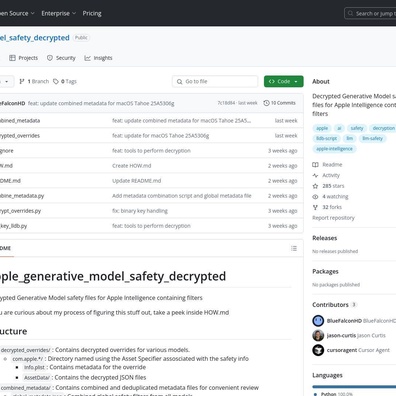Click the eye icon beside 4 watching
396x396 pixels.
pos(315,197)
